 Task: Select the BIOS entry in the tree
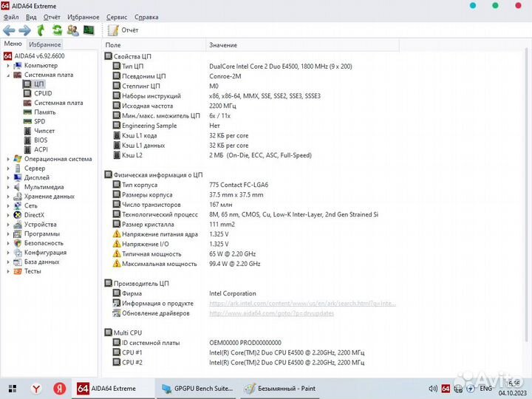[41, 140]
